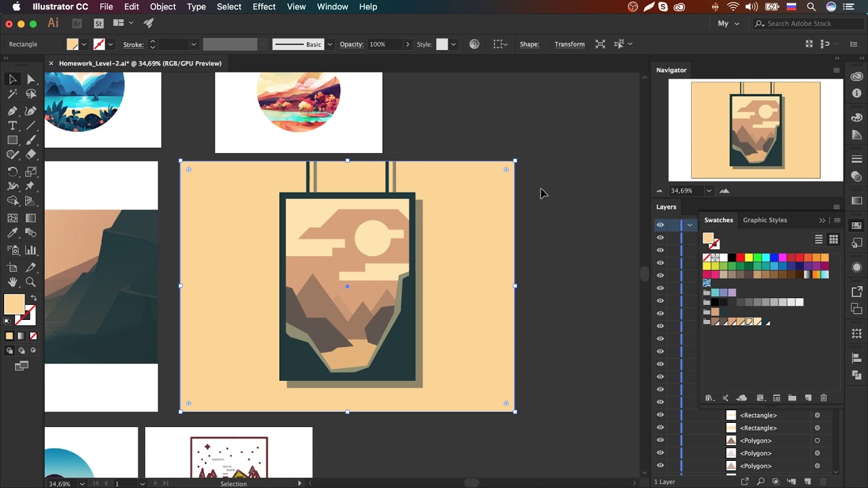Open the Object menu
The height and width of the screenshot is (488, 868).
click(163, 7)
